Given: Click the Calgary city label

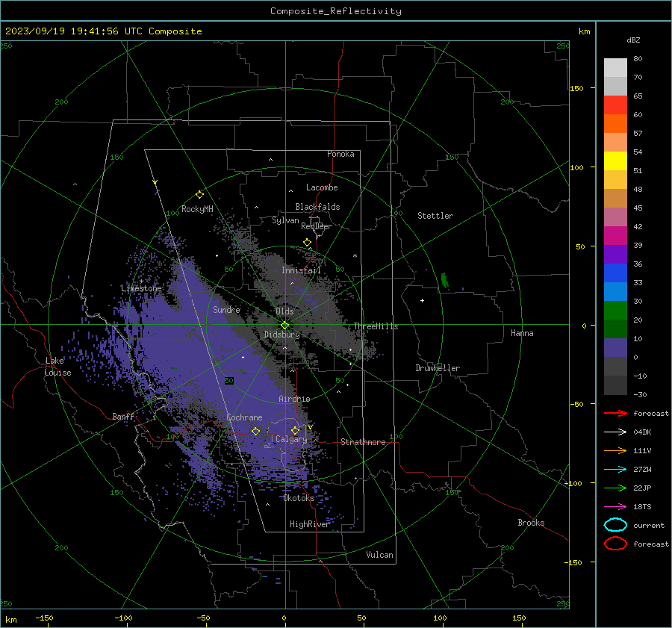Looking at the screenshot, I should click(291, 439).
